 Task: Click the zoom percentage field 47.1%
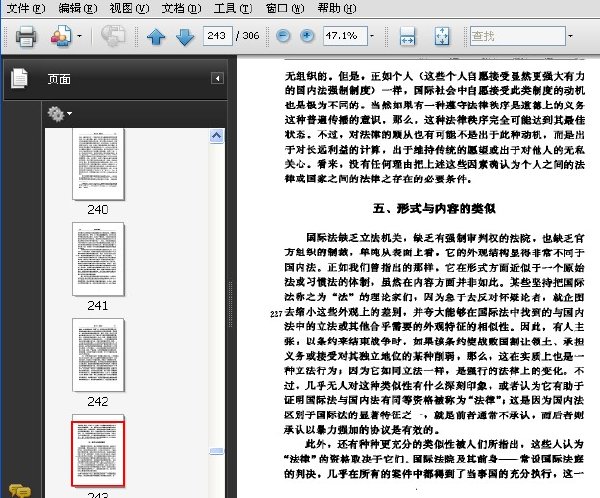click(x=345, y=36)
